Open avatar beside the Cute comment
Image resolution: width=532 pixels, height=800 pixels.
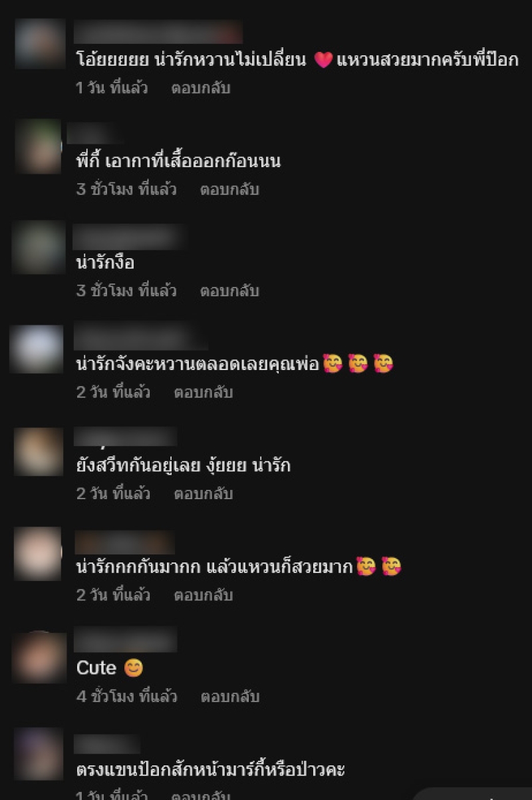[x=39, y=658]
